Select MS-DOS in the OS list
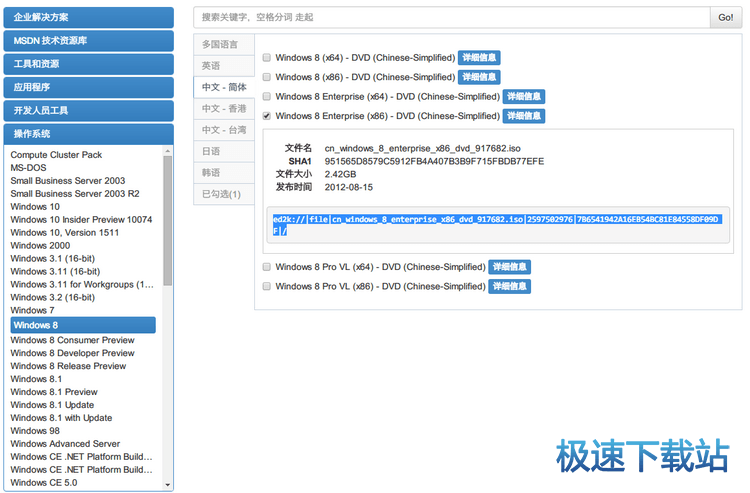750x493 pixels. tap(29, 168)
